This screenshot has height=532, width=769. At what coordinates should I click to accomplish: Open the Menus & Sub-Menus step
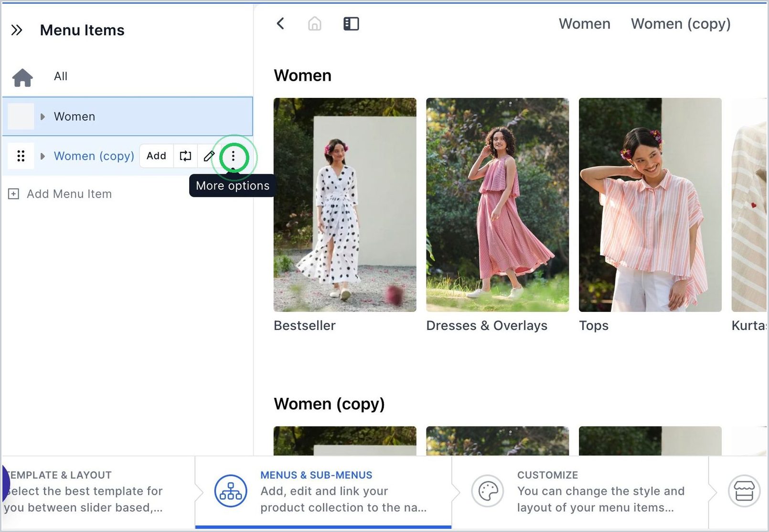[x=323, y=491]
